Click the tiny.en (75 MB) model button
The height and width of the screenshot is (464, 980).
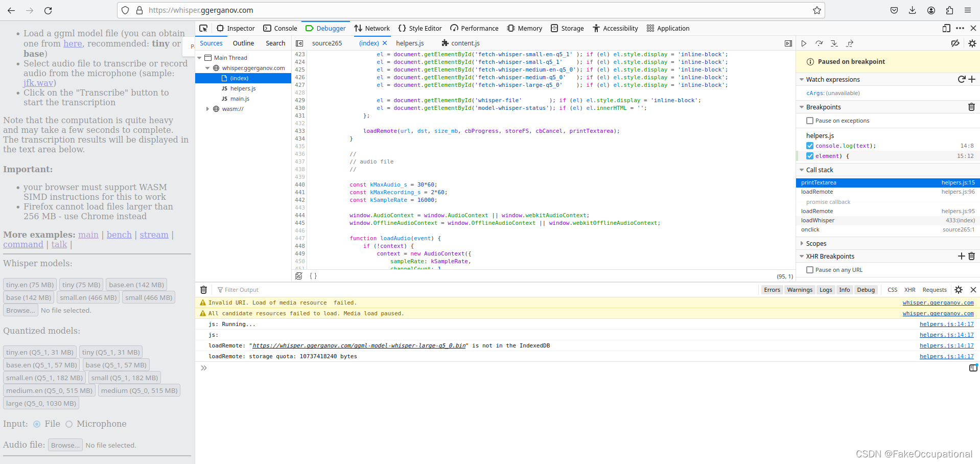click(x=30, y=285)
